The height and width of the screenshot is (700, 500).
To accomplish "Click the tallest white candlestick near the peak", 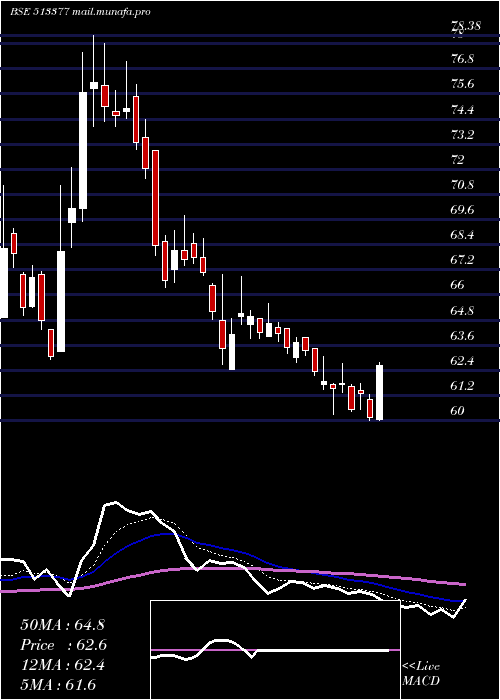I will point(83,150).
